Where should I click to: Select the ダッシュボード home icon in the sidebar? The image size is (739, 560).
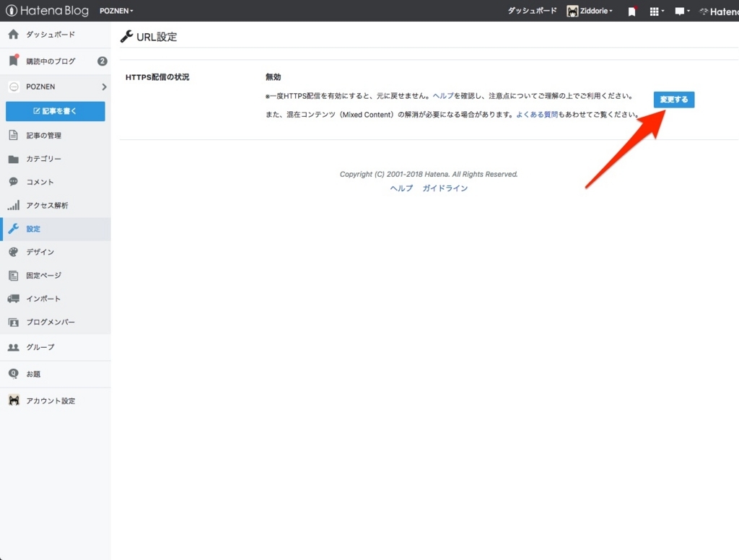pos(14,34)
